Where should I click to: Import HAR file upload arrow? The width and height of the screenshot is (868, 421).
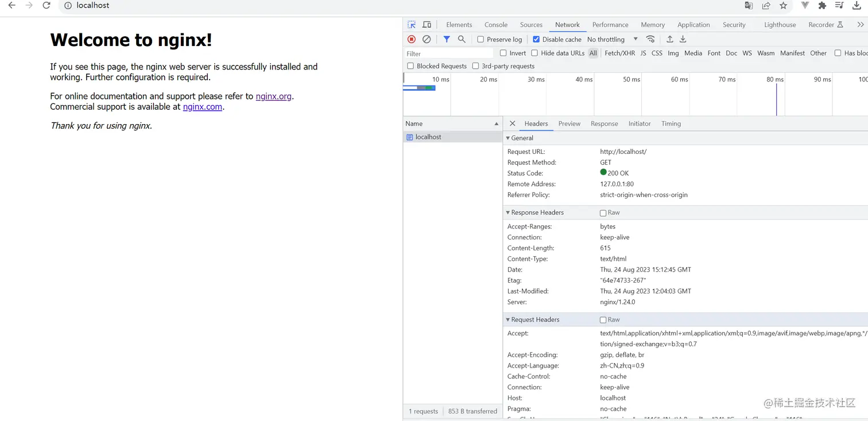click(669, 39)
